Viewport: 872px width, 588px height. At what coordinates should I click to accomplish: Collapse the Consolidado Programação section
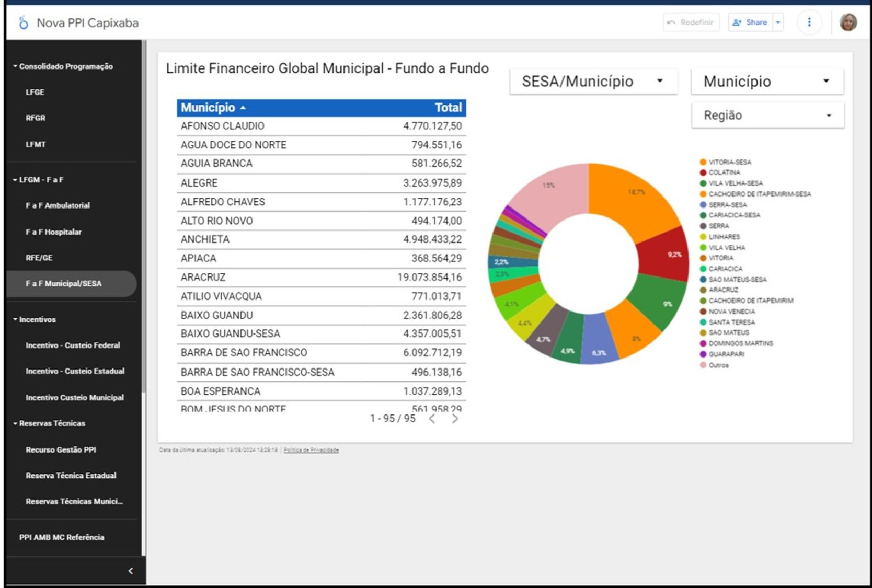pos(15,66)
